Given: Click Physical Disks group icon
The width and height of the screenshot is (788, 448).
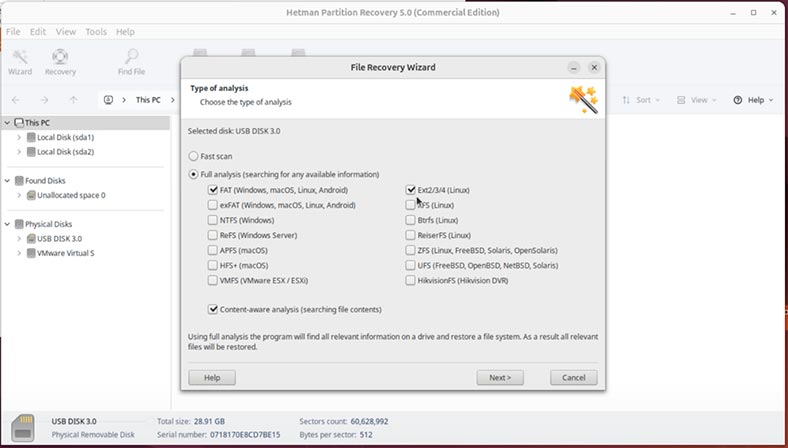Looking at the screenshot, I should (19, 224).
